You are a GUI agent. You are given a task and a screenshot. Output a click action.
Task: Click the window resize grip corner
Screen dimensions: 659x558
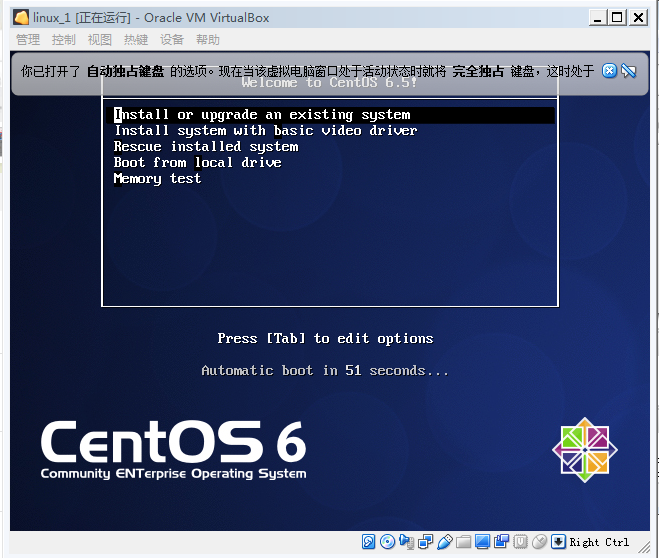point(644,547)
